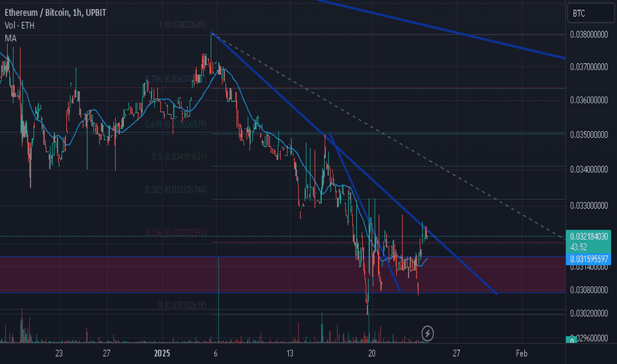Click 0.030800000 on the price scale
Viewport: 617px width, 364px height.
pos(589,291)
